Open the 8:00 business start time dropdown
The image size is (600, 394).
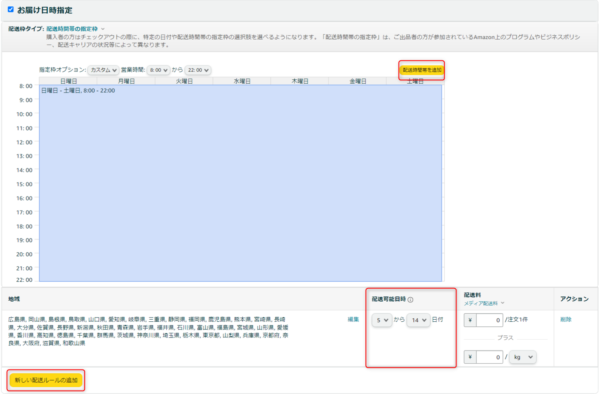point(158,70)
